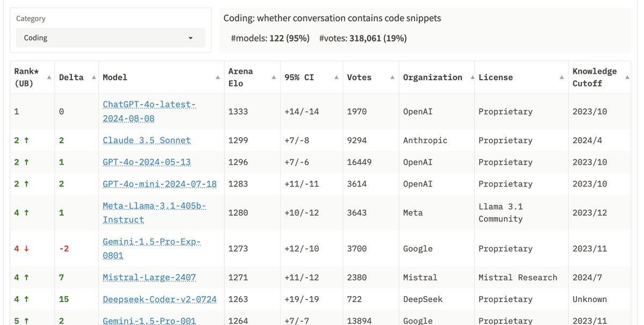
Task: Open the GPT-4o-mini-2024-07-18 link
Action: tap(160, 184)
